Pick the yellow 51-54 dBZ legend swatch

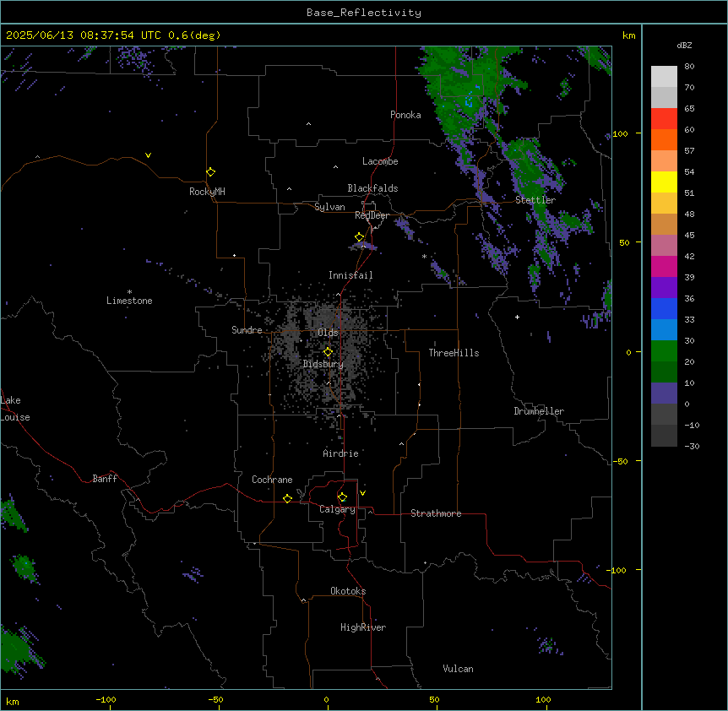pyautogui.click(x=664, y=182)
